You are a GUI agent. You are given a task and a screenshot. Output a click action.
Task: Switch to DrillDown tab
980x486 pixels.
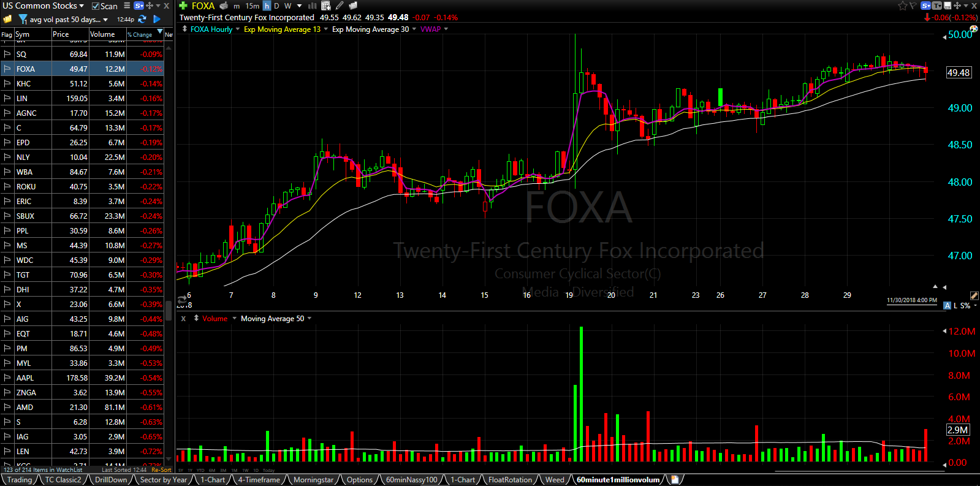(111, 480)
